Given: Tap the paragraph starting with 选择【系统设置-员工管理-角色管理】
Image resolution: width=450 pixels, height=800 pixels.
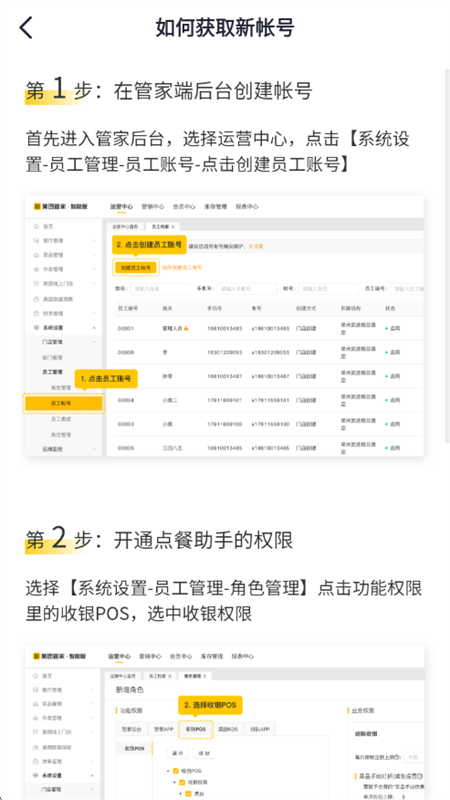Looking at the screenshot, I should (224, 601).
